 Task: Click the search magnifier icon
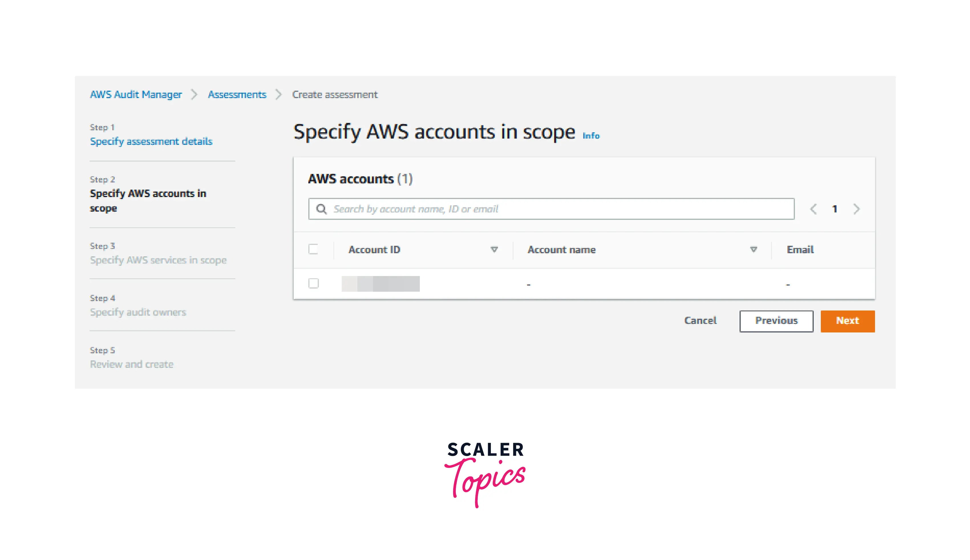[321, 209]
